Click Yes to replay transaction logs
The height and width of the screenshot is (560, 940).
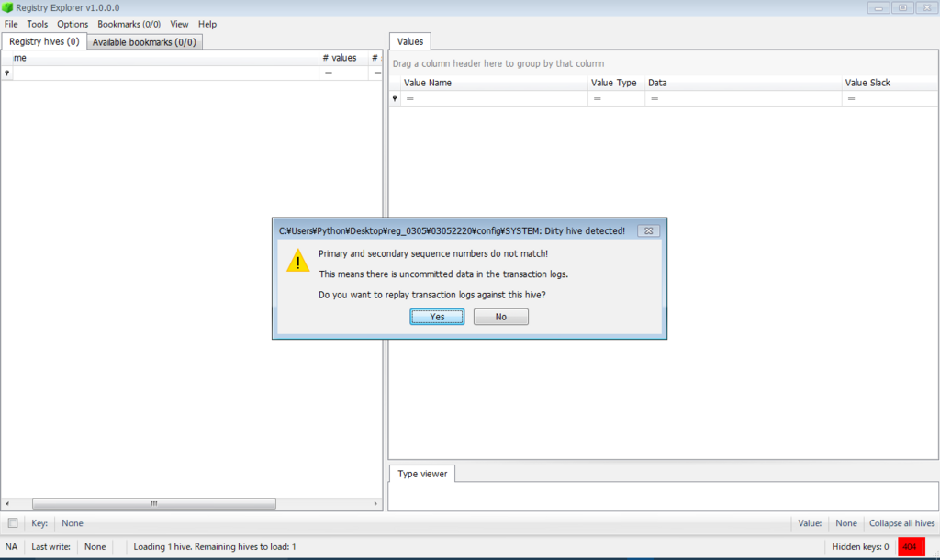[x=437, y=317]
